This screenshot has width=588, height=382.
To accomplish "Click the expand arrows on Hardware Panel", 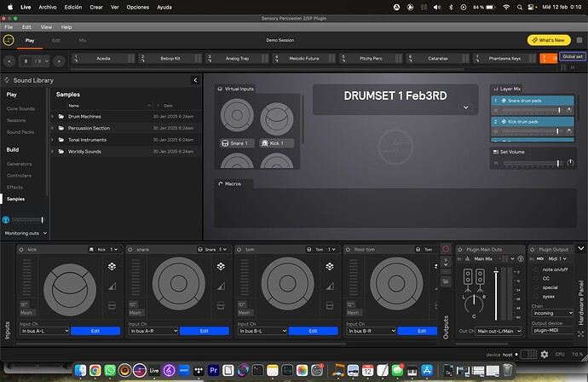I will point(581,333).
